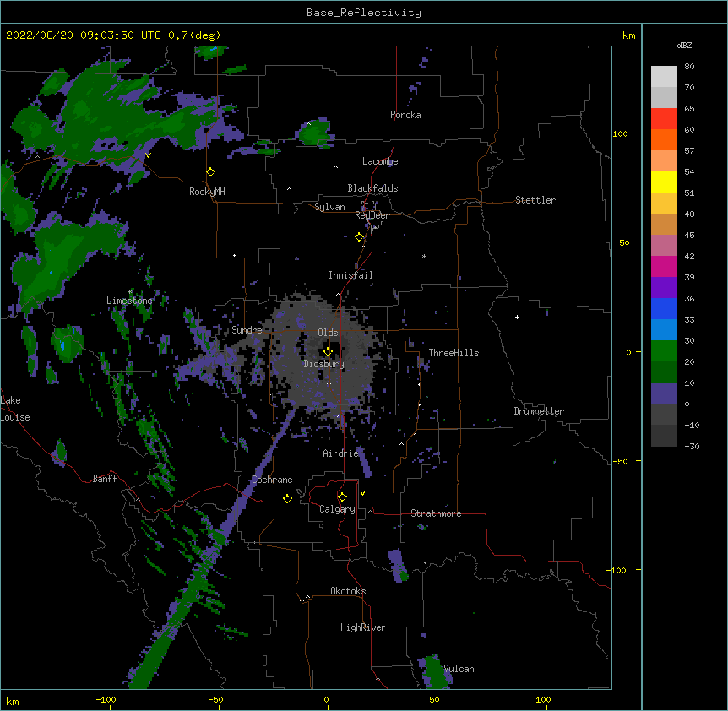Viewport: 728px width, 711px height.
Task: Click the Banff label
Action: coord(105,479)
